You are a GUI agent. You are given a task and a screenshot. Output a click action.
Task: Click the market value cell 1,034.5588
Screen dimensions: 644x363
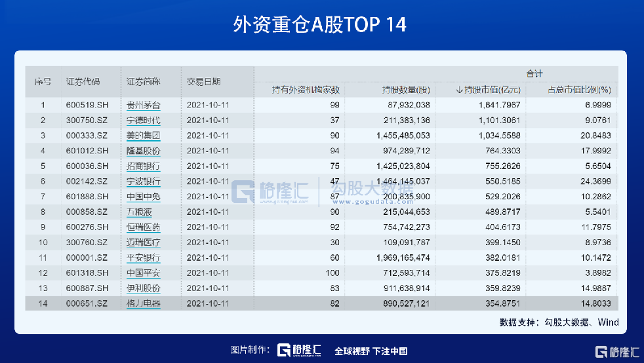point(500,136)
